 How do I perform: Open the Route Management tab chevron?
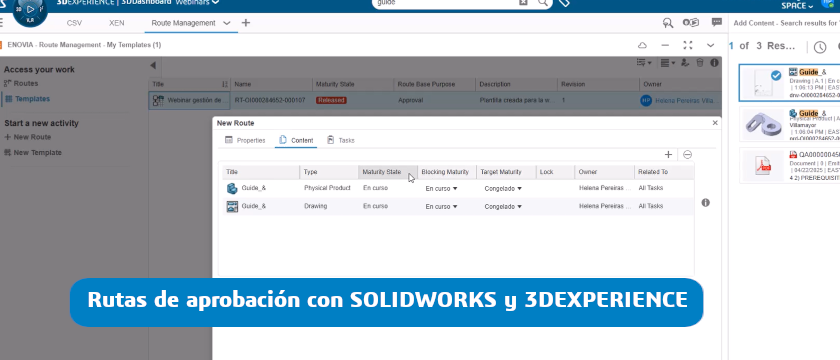(x=227, y=23)
